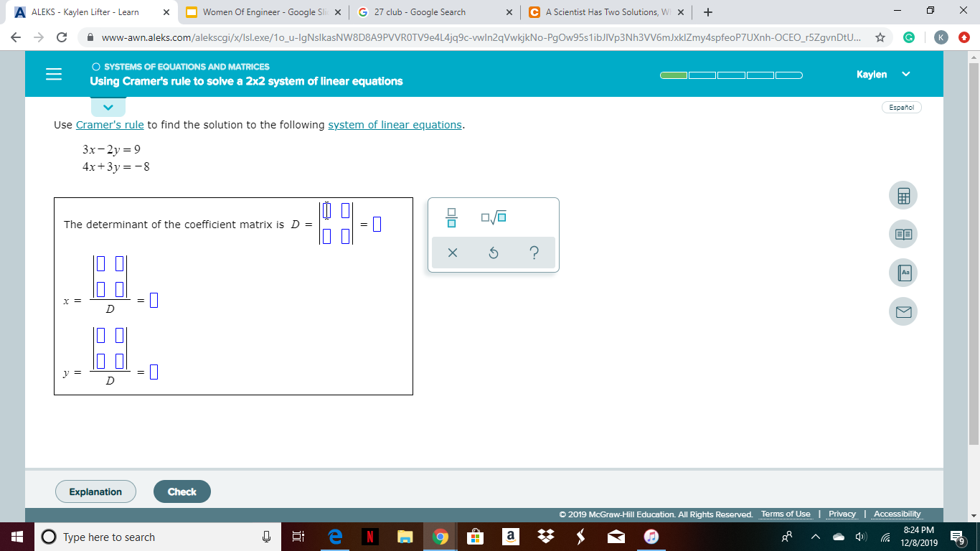
Task: Open the calculator icon in the right sidebar
Action: coord(903,195)
